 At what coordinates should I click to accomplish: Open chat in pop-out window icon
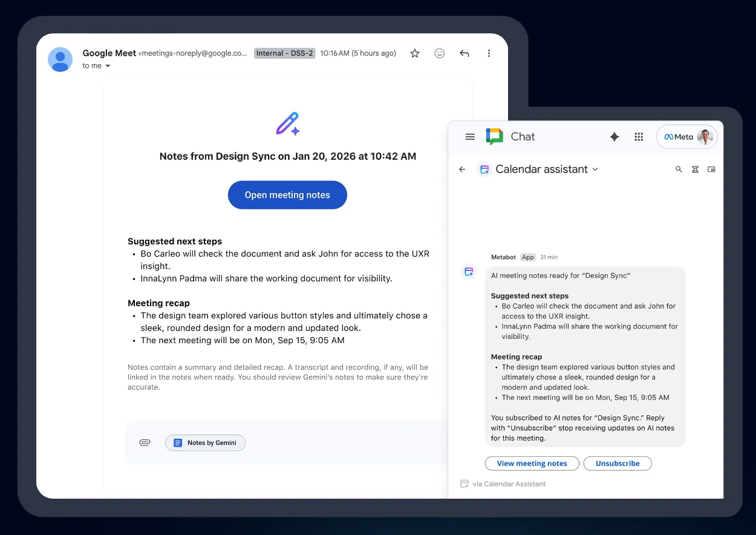[x=711, y=169]
